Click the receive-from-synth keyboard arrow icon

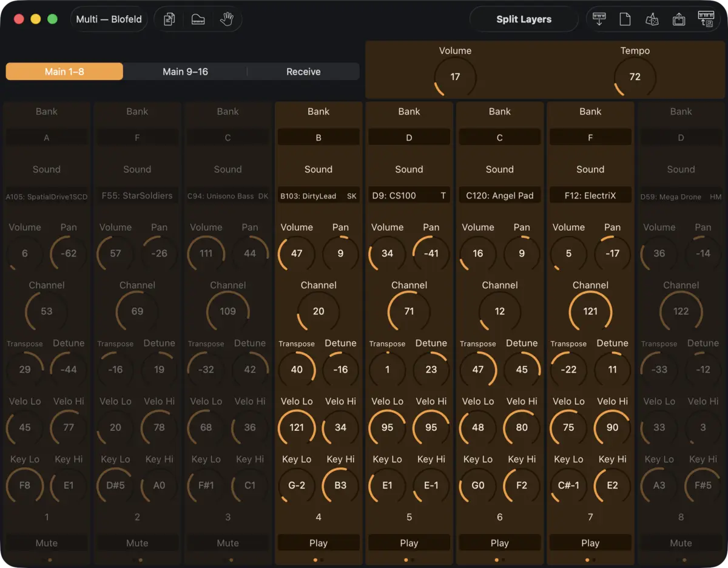tap(600, 19)
